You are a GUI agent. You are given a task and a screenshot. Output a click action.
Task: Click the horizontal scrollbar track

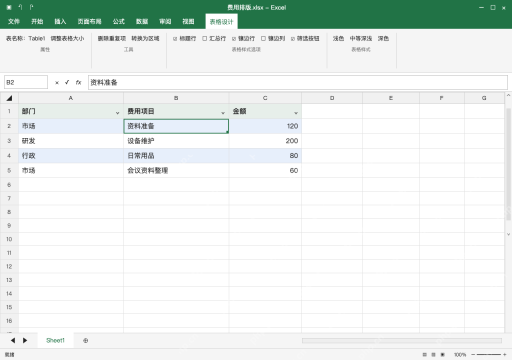pos(402,340)
